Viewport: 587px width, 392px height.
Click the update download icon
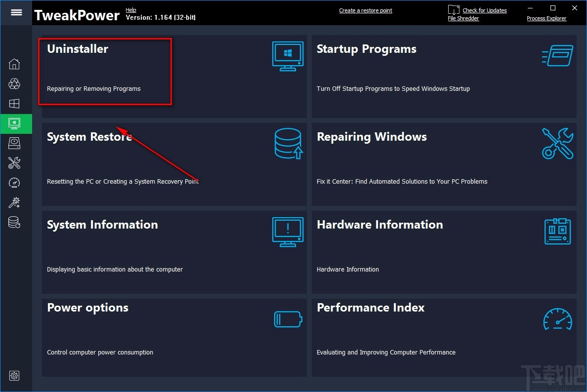454,10
